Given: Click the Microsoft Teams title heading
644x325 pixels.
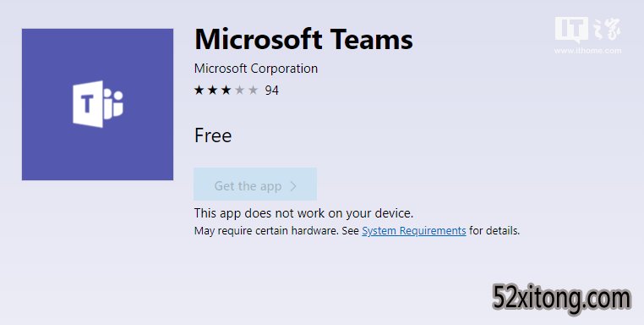Looking at the screenshot, I should (303, 39).
